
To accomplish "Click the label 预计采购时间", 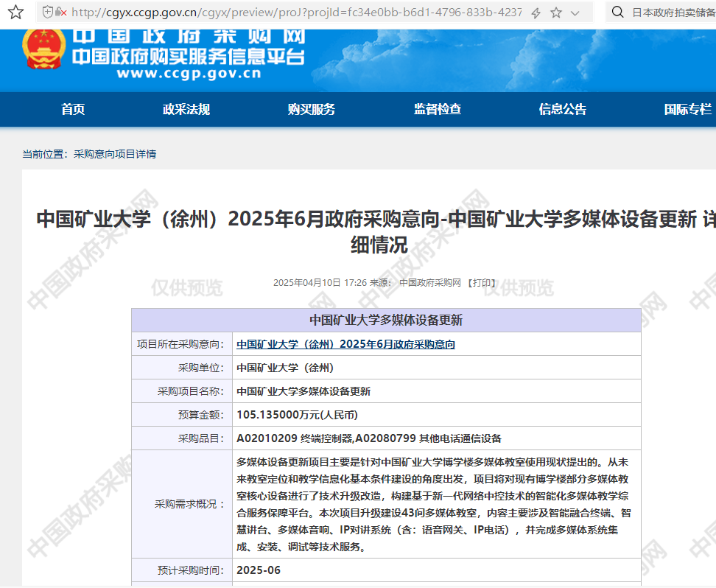I will click(191, 570).
